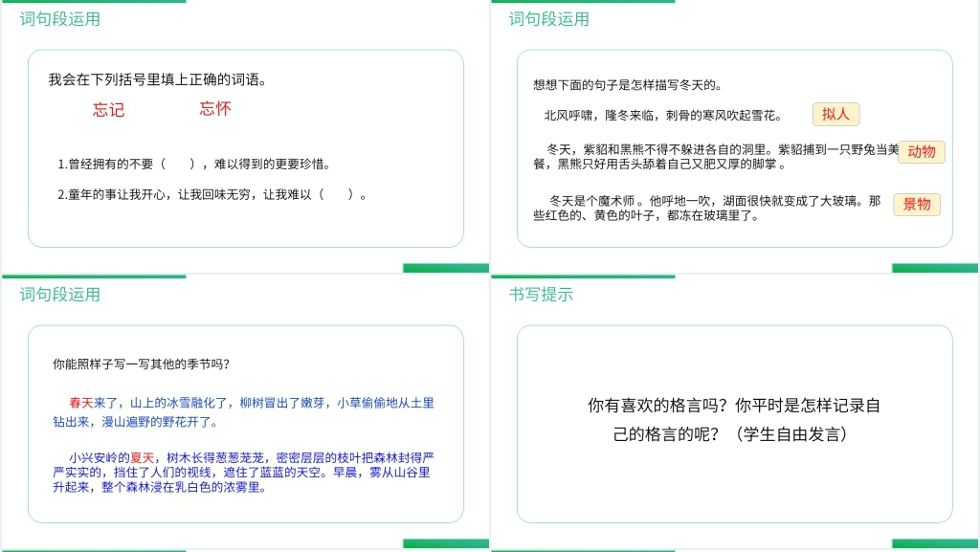Screen dimensions: 980x552
Task: Select the sentence starting with 北风呼啸
Action: 662,116
